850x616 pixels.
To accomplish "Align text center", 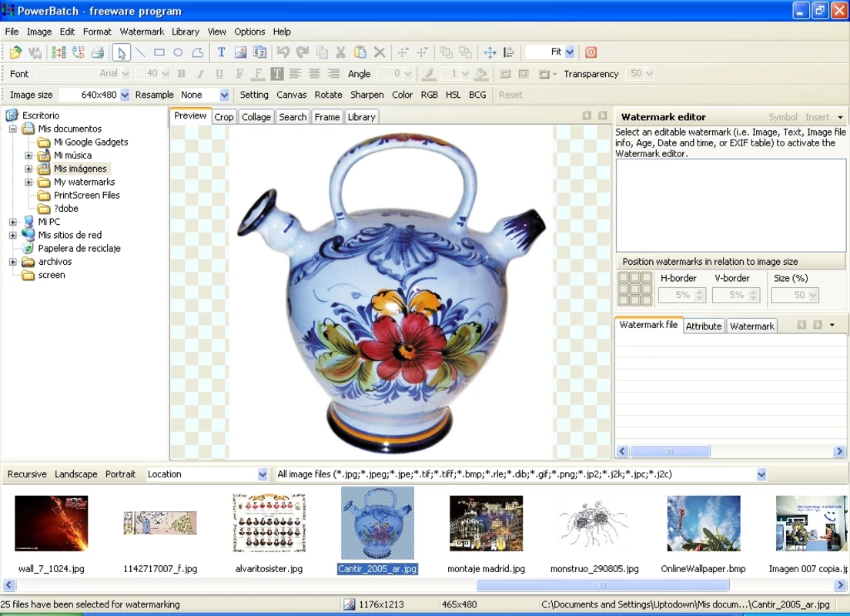I will pos(314,74).
